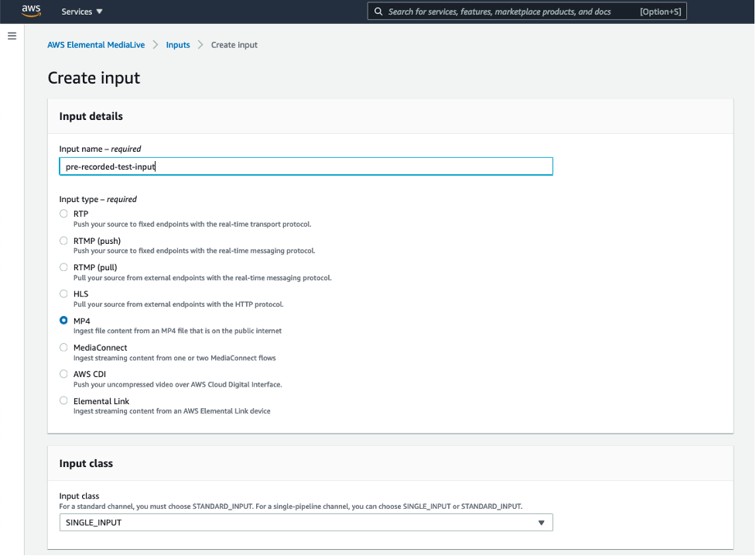Select the MP4 input type
Image resolution: width=756 pixels, height=556 pixels.
63,320
